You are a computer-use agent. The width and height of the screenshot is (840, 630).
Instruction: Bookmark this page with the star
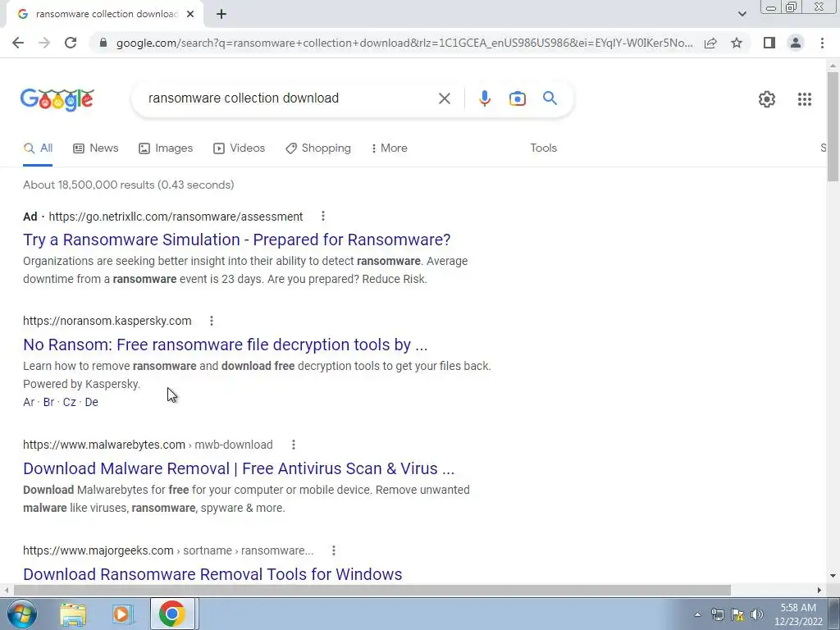[x=737, y=43]
